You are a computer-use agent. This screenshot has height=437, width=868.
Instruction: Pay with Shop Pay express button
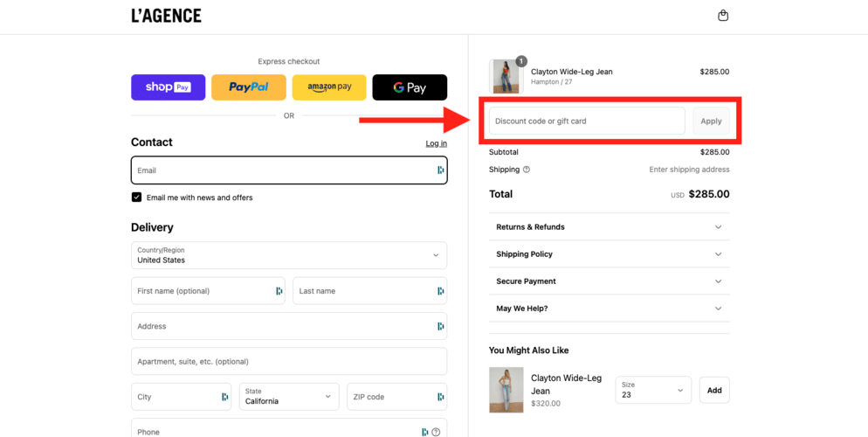[169, 87]
